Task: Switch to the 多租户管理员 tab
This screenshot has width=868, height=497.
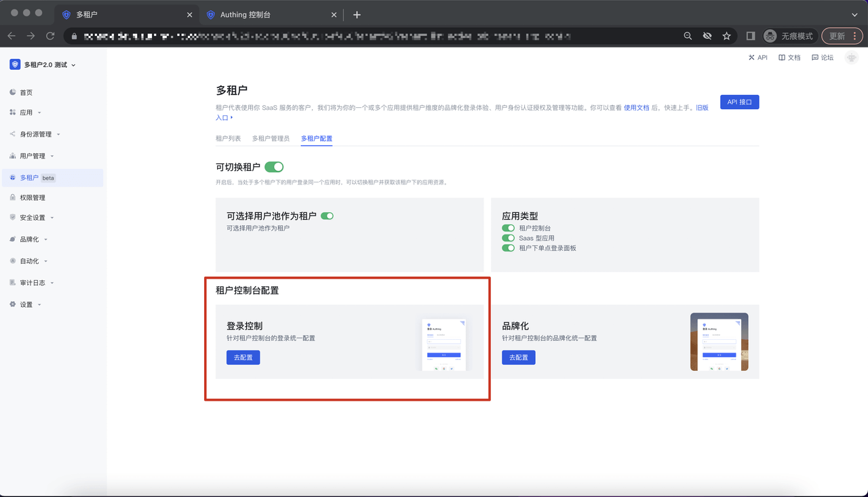Action: tap(271, 138)
